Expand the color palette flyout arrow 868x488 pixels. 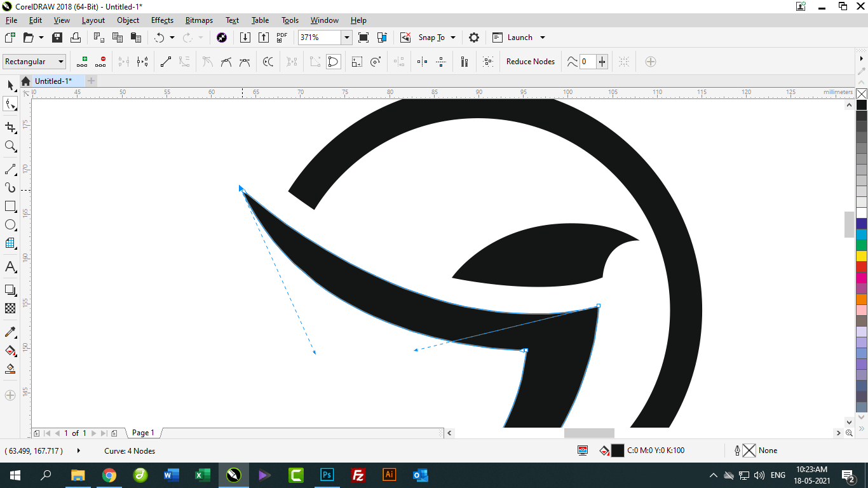[x=862, y=58]
